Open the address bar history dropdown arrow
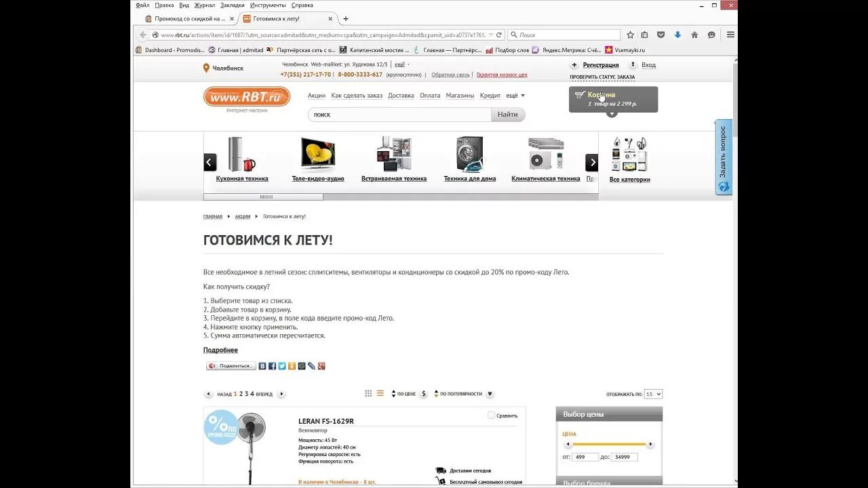 (x=490, y=35)
